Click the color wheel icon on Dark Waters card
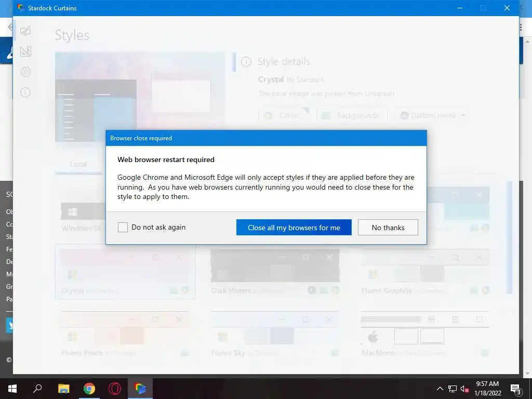This screenshot has width=532, height=399. click(336, 290)
